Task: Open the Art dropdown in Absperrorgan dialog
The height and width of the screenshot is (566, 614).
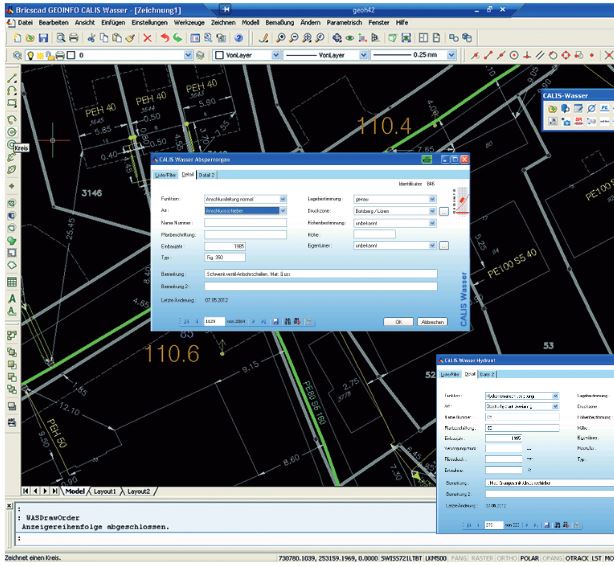Action: [x=283, y=211]
